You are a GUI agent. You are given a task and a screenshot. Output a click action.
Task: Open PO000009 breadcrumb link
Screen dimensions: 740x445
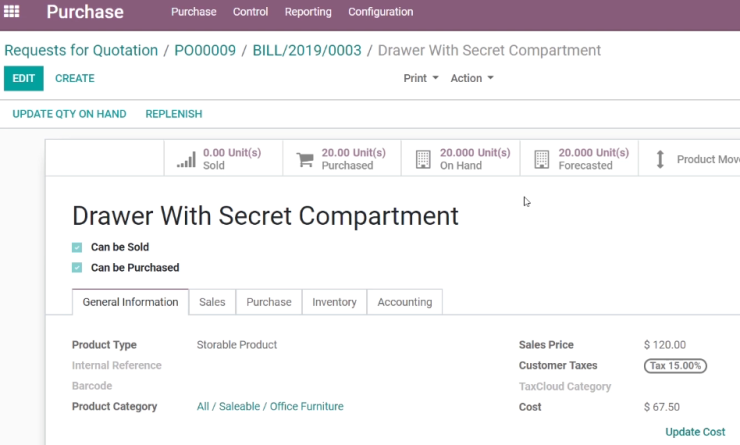[x=205, y=50]
